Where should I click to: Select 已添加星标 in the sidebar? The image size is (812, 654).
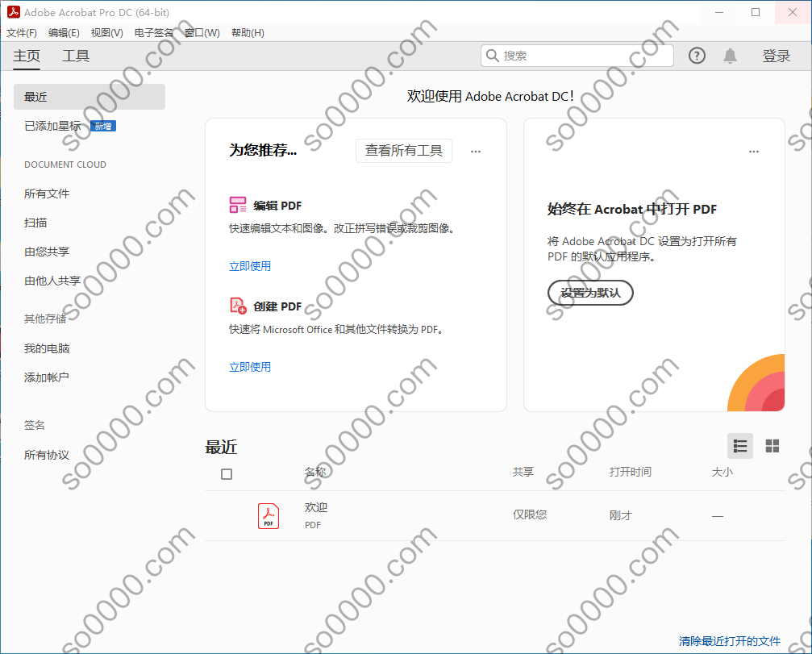pos(53,126)
